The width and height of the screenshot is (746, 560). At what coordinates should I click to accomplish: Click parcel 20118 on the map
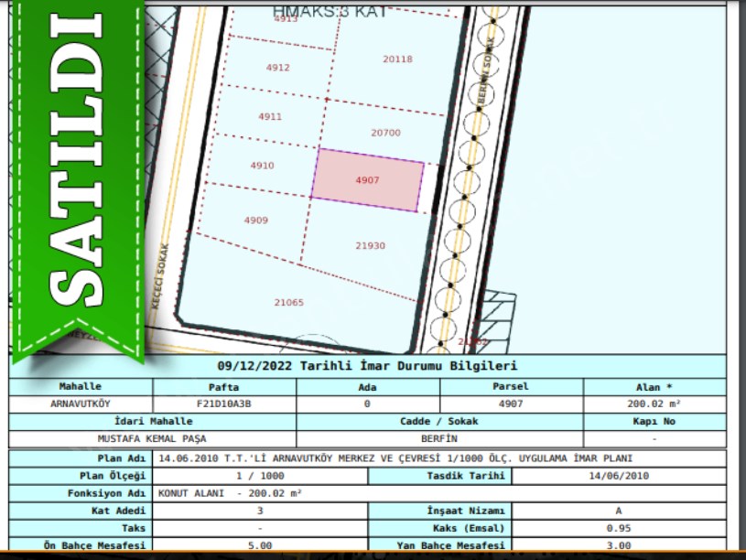397,59
